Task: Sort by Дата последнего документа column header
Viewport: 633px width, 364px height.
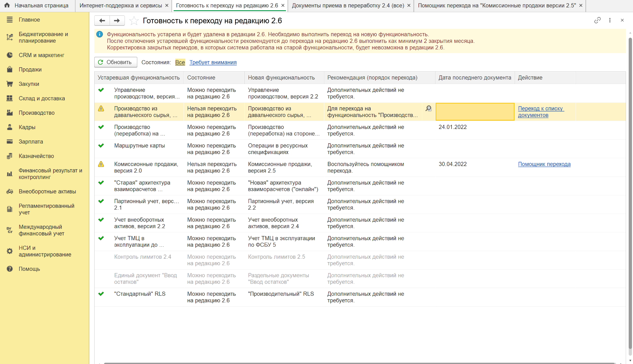Action: coord(475,78)
